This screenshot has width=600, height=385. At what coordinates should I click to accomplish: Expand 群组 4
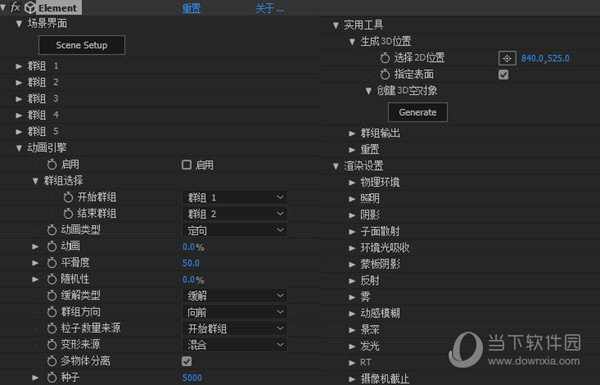(x=19, y=115)
